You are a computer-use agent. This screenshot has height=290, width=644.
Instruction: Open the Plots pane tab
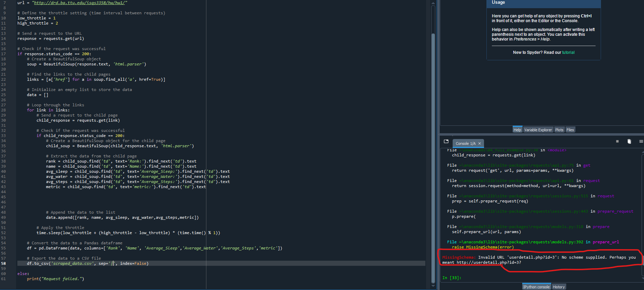click(559, 130)
